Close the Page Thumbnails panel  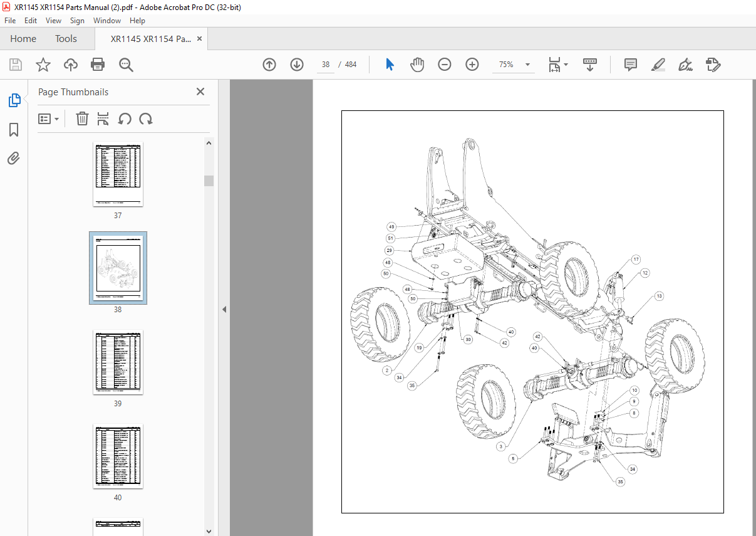200,92
